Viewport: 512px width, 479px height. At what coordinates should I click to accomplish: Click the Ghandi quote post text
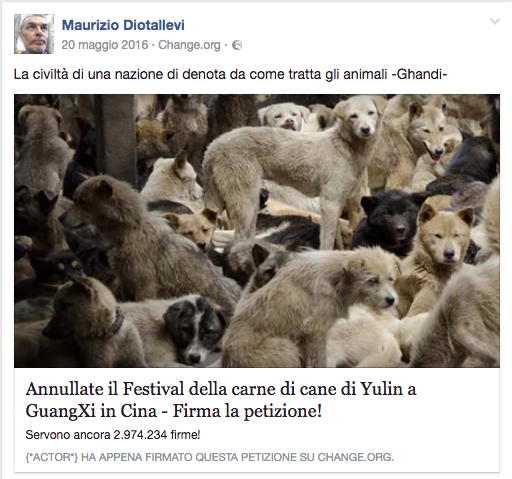[230, 74]
